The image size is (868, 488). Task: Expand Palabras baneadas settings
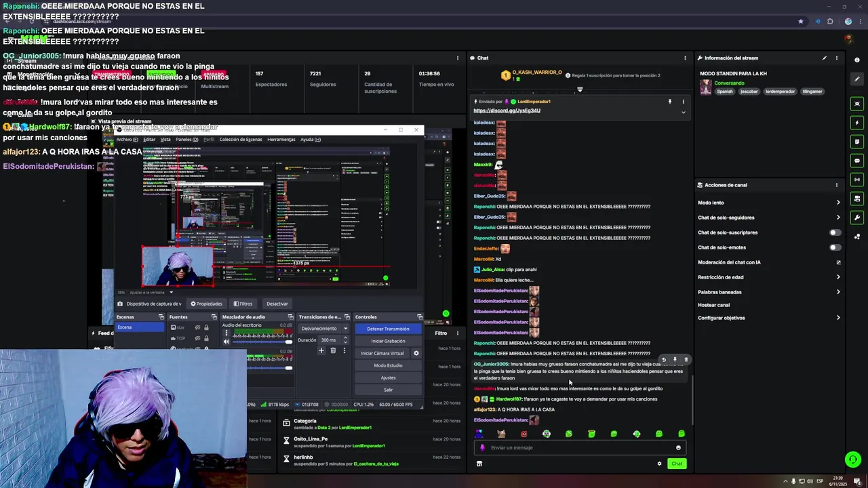tap(838, 292)
